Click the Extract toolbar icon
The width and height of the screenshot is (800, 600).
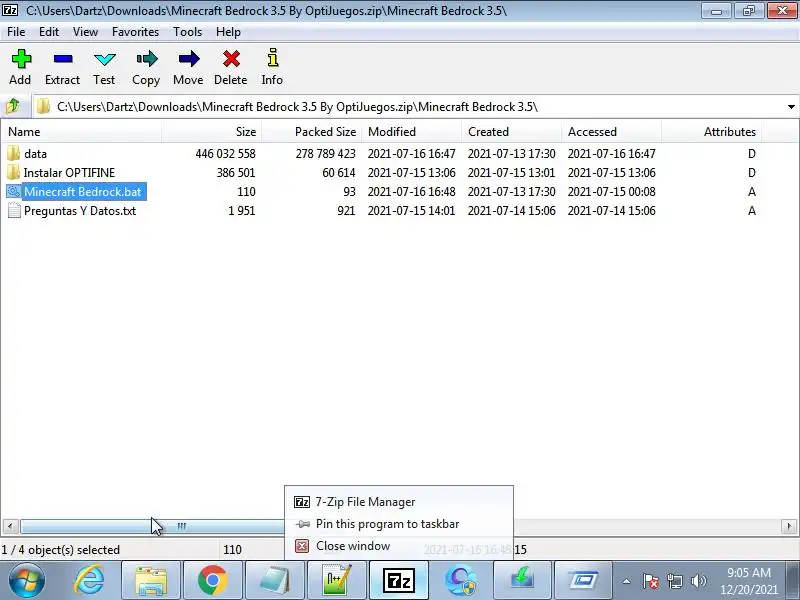tap(63, 59)
